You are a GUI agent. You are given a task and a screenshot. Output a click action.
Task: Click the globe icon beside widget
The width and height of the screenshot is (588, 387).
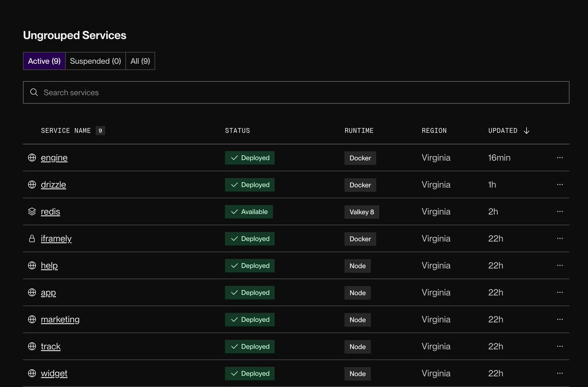coord(32,374)
